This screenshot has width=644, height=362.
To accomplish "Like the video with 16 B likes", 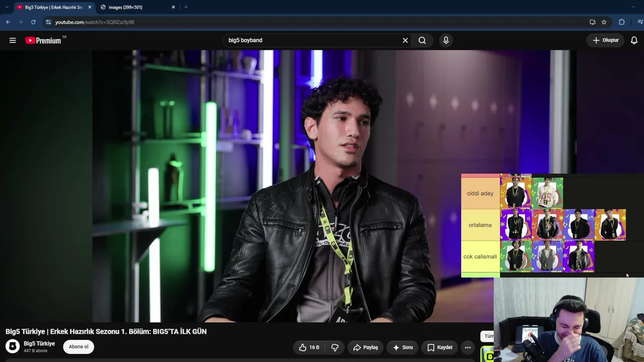I will tap(309, 347).
